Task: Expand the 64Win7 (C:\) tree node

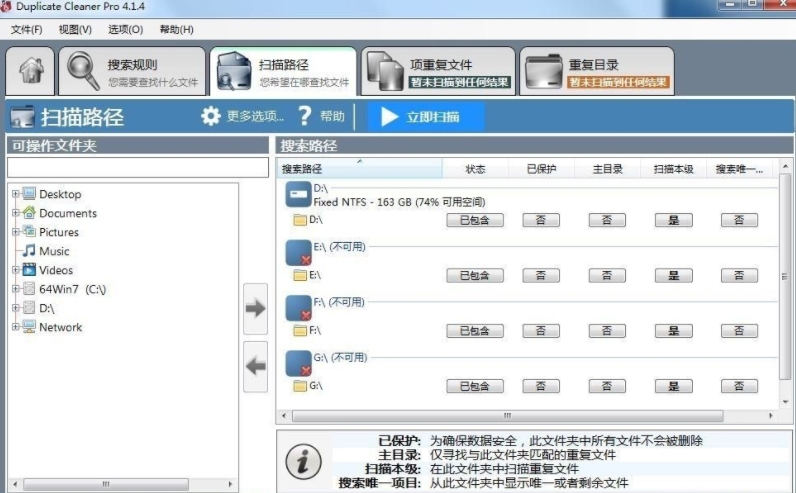Action: coord(15,289)
